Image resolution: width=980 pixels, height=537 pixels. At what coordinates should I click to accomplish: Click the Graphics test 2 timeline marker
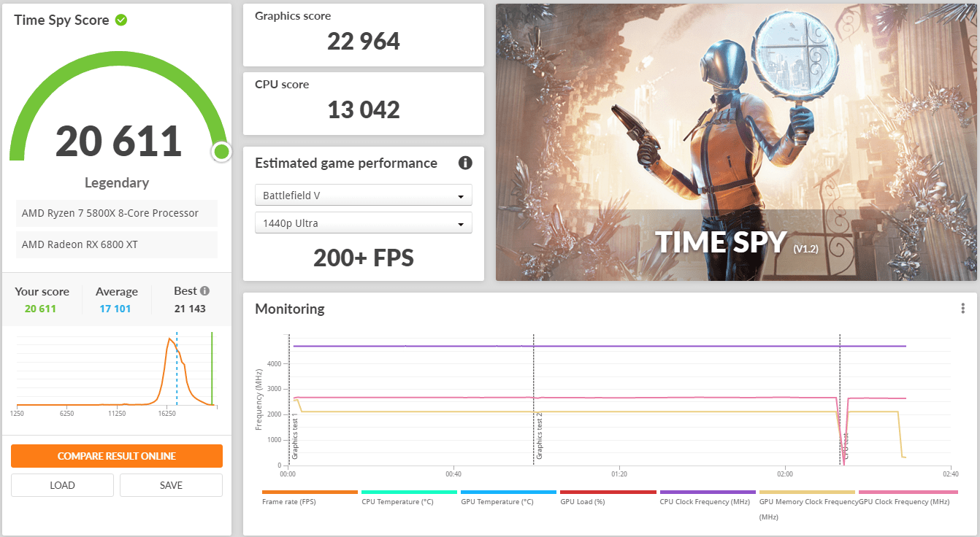coord(539,436)
